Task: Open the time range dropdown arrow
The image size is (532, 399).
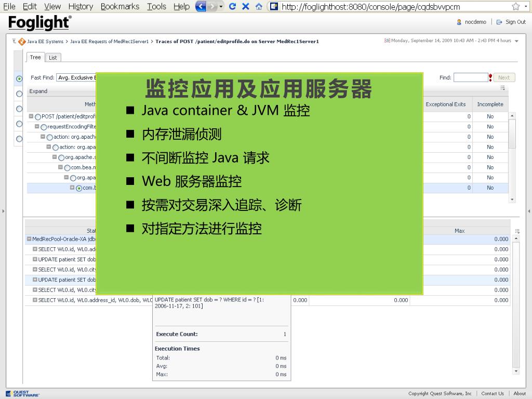Action: click(517, 41)
